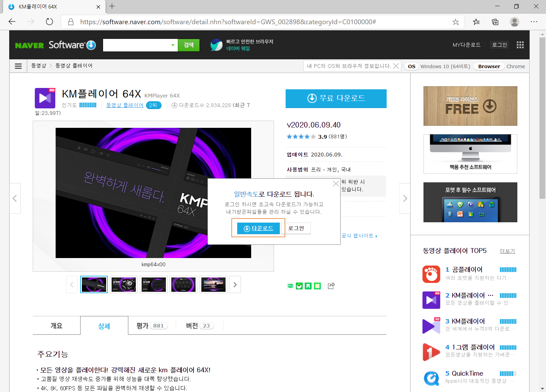
Task: Click the rank 3 KM플레이어 icon
Action: tap(431, 326)
